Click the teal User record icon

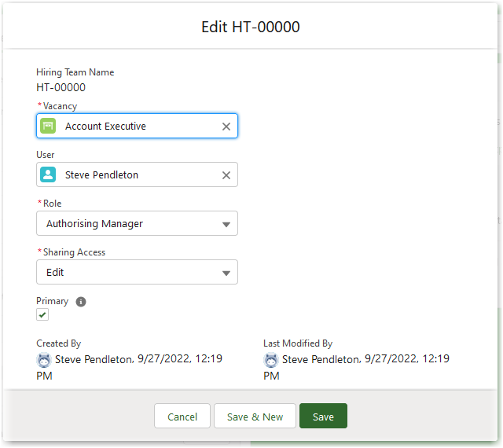[48, 174]
